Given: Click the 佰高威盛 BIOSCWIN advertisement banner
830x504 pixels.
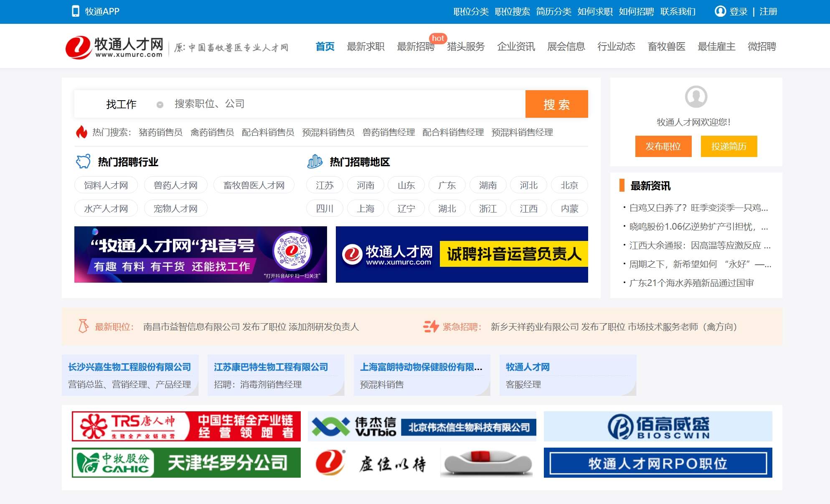Looking at the screenshot, I should (658, 426).
